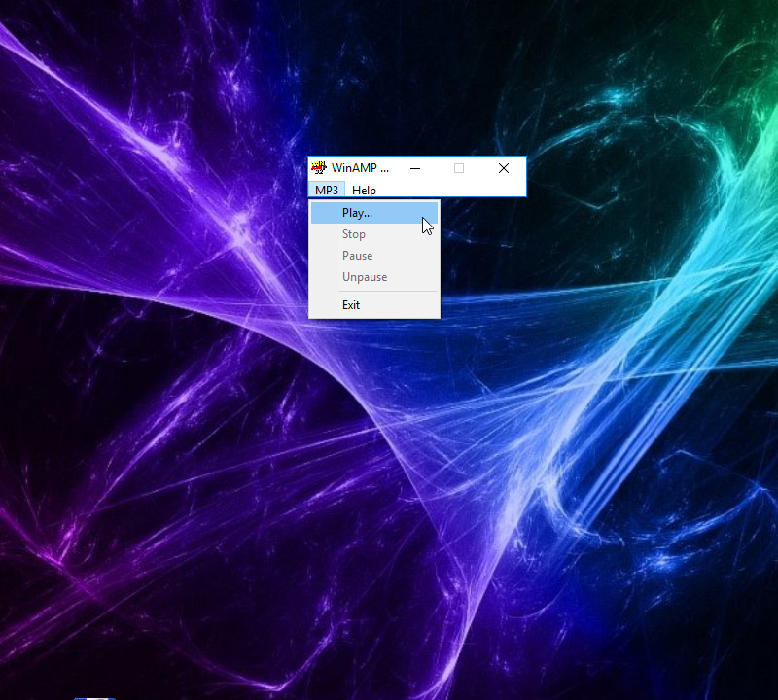Screen dimensions: 778x700
Task: Collapse the open MP3 menu
Action: click(x=327, y=190)
